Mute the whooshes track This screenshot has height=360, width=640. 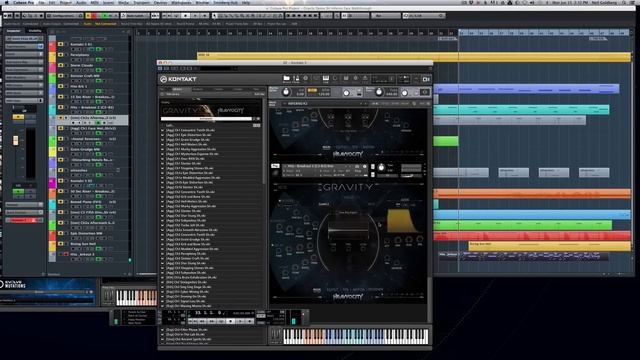click(x=61, y=170)
